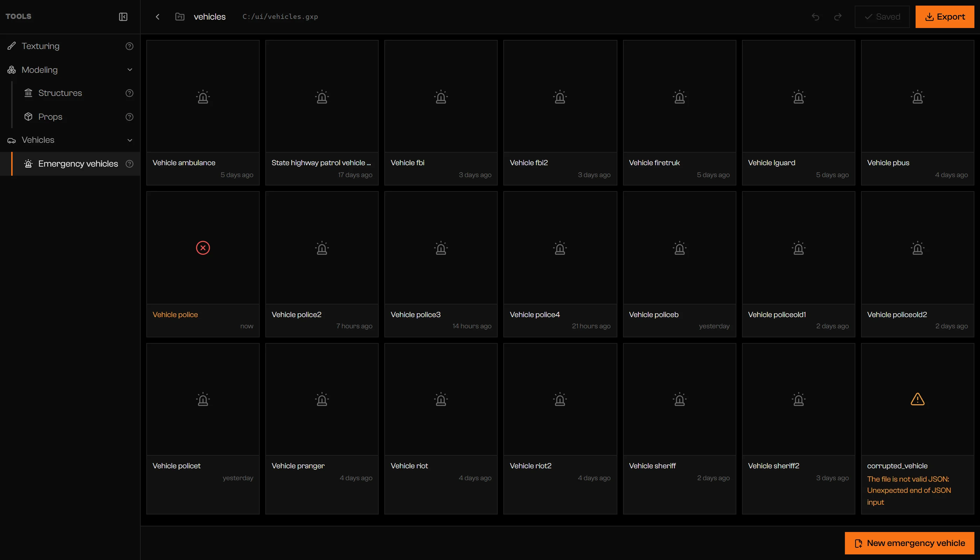Click the siren icon on Vehicle ambulance card
This screenshot has height=560, width=980.
click(x=203, y=97)
